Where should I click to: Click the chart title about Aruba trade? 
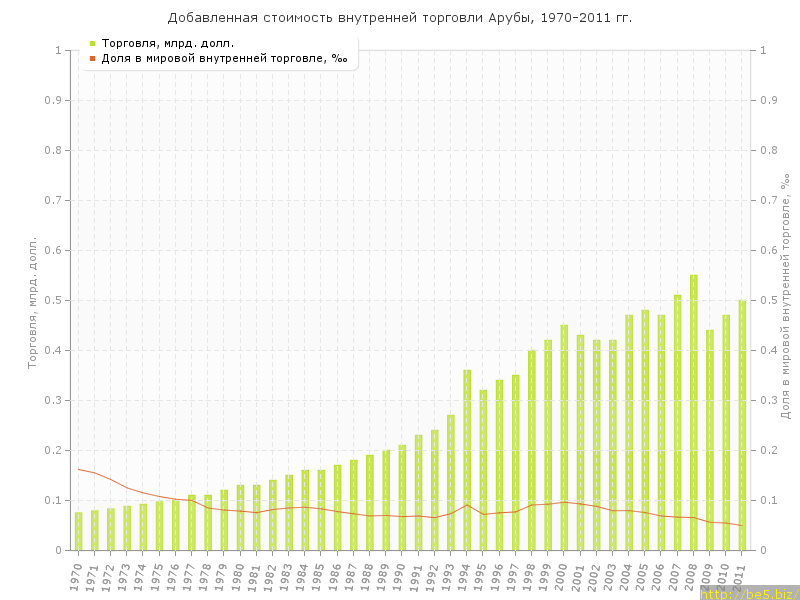(x=400, y=18)
